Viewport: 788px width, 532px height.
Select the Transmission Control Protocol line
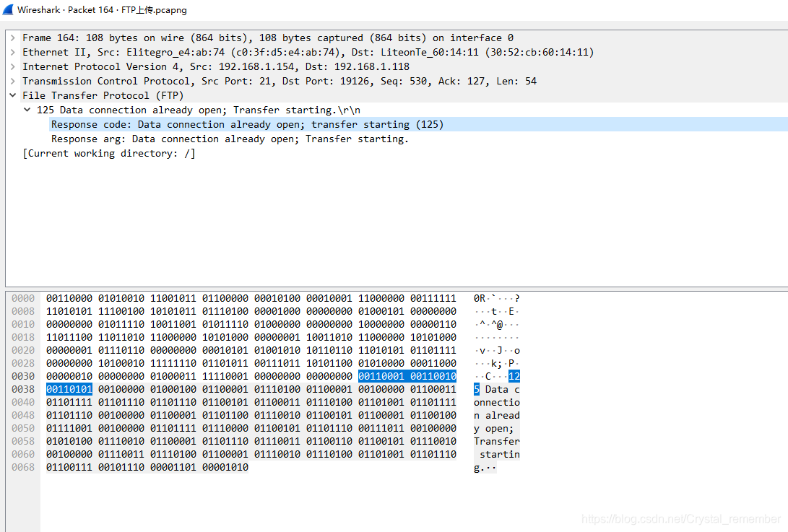point(280,82)
